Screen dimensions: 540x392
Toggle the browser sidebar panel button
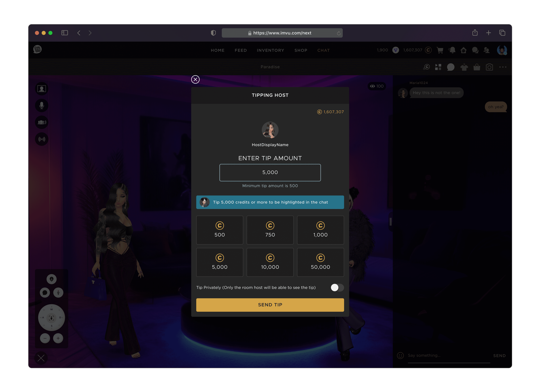pyautogui.click(x=65, y=33)
